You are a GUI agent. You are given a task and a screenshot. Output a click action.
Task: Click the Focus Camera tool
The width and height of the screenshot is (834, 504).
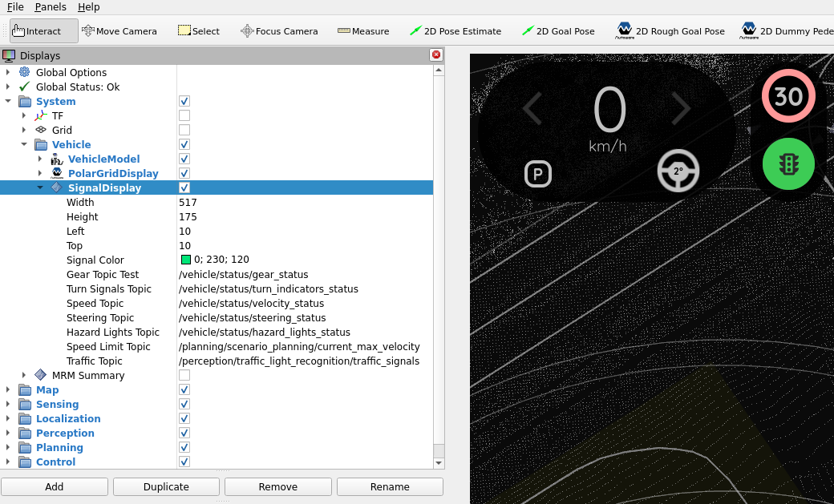tap(278, 30)
